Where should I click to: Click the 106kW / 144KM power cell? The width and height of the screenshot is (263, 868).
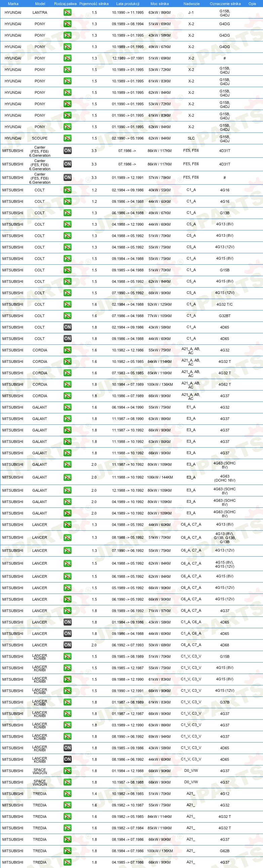tap(159, 477)
